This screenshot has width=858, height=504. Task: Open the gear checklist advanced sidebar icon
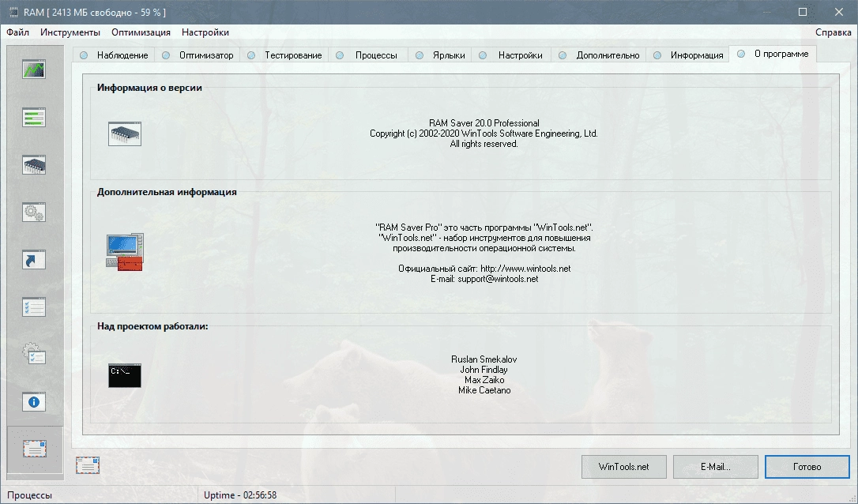34,354
